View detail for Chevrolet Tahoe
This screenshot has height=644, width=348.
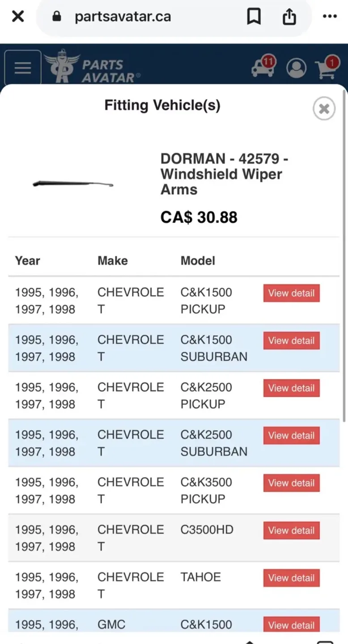291,578
